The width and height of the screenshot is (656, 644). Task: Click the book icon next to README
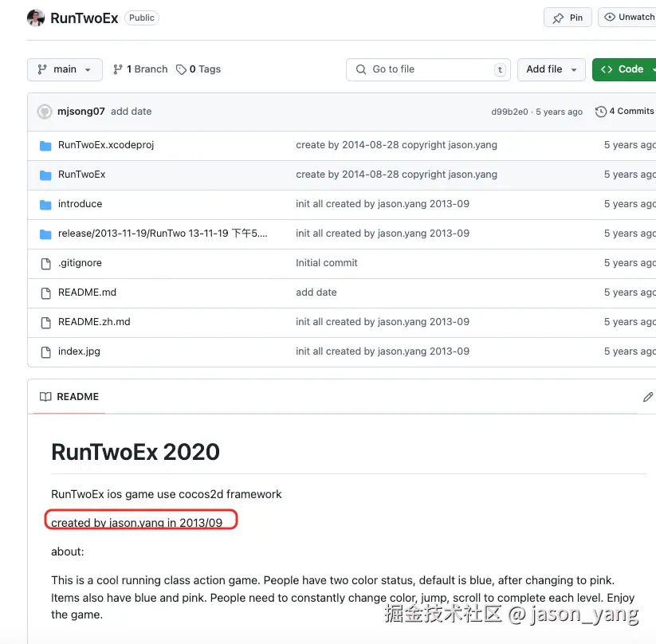point(45,397)
